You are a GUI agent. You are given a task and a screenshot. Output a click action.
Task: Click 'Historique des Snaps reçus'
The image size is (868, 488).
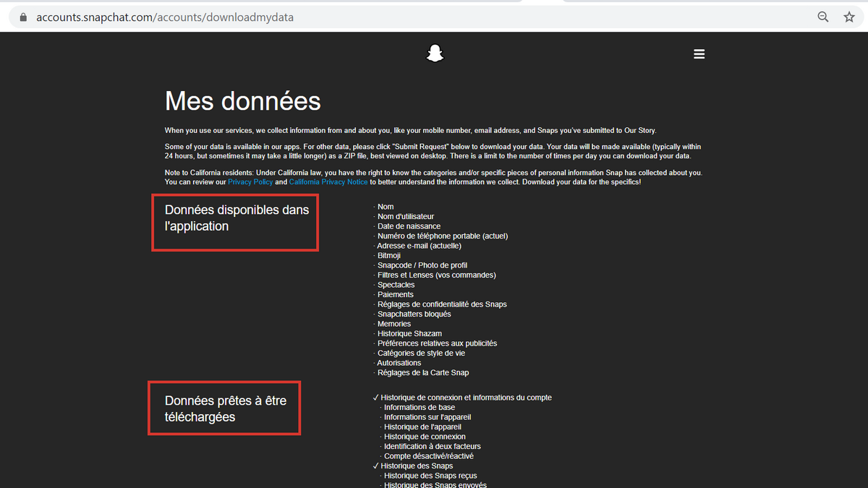click(430, 476)
